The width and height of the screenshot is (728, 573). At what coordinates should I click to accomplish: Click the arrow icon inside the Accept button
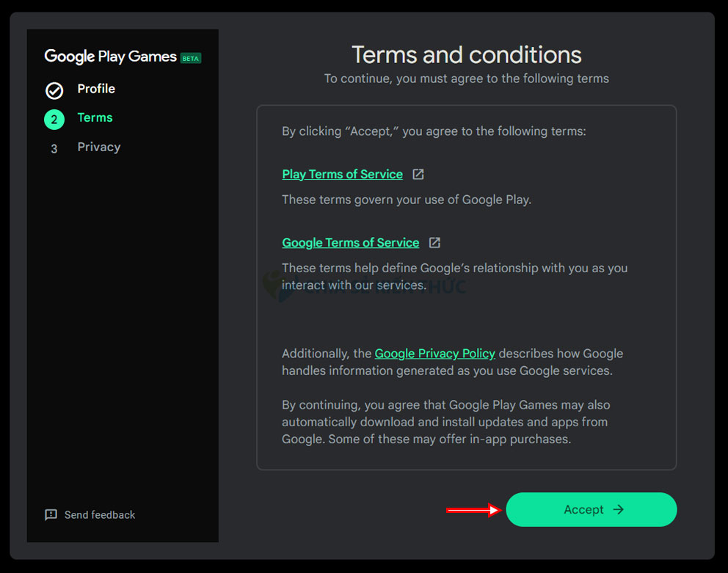click(x=619, y=509)
